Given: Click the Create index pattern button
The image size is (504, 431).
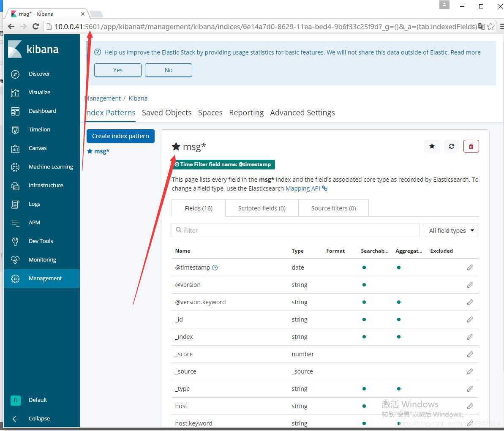Looking at the screenshot, I should 120,136.
